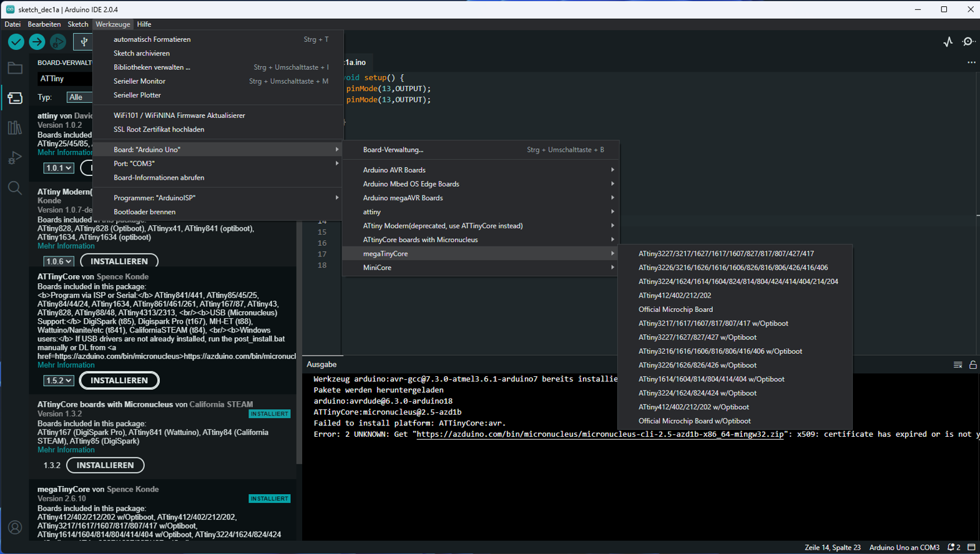Toggle the output scroll lock icon
This screenshot has width=980, height=554.
pyautogui.click(x=973, y=365)
